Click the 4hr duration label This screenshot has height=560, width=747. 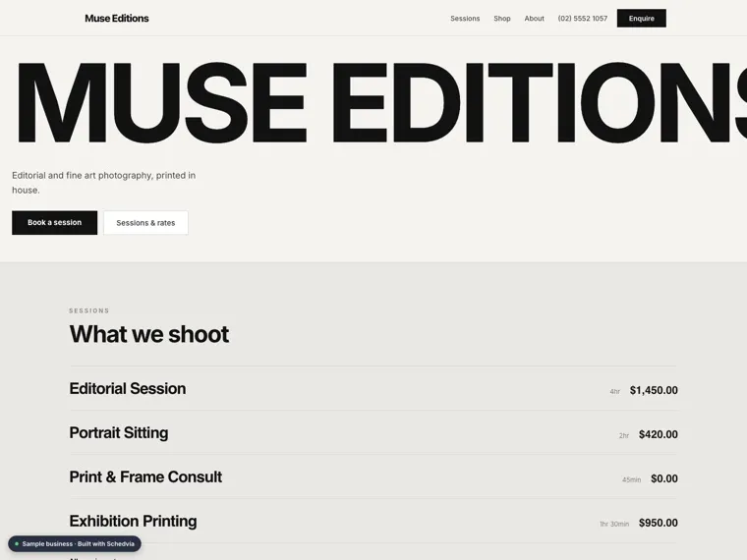coord(615,391)
